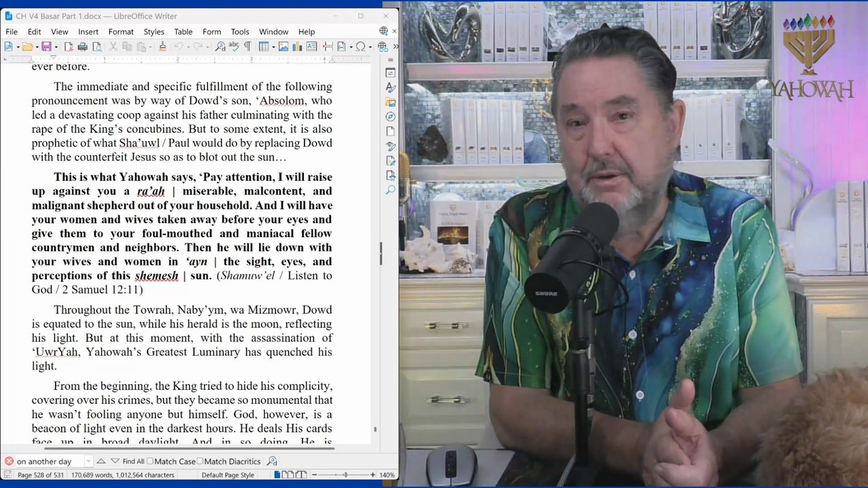Click Find Next down arrow
868x488 pixels.
coord(114,461)
